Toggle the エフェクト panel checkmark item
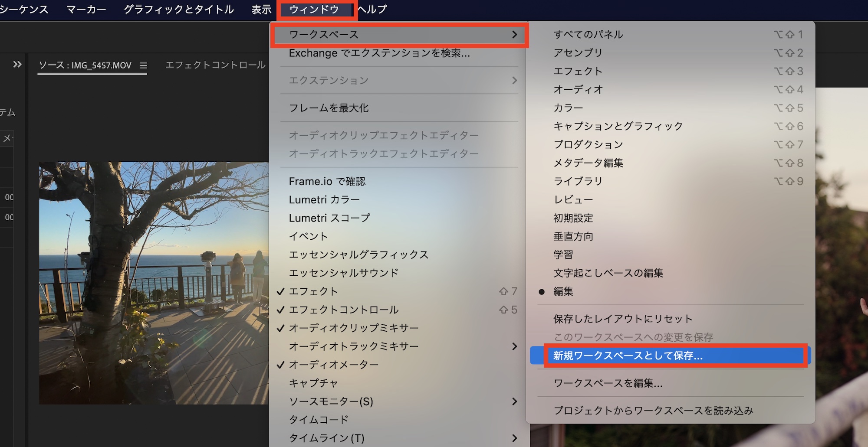Image resolution: width=868 pixels, height=447 pixels. click(x=399, y=291)
